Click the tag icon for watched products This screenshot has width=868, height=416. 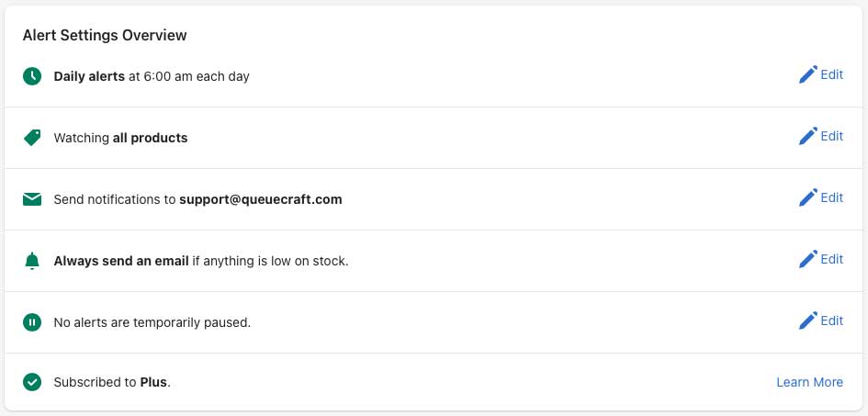tap(32, 137)
